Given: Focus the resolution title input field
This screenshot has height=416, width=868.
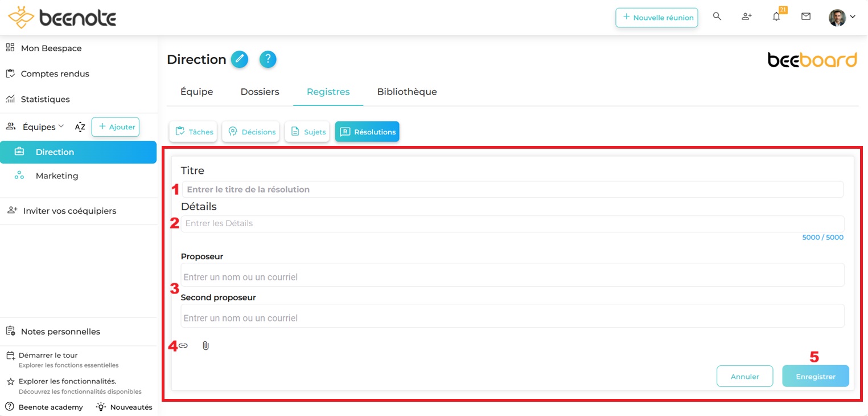Looking at the screenshot, I should [x=512, y=189].
